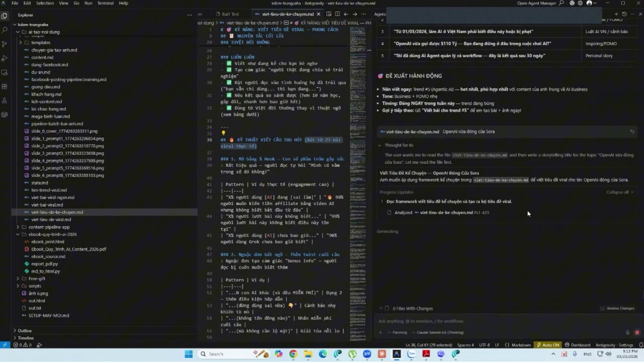The height and width of the screenshot is (362, 644).
Task: Click the microphone voice input icon
Action: (627, 332)
